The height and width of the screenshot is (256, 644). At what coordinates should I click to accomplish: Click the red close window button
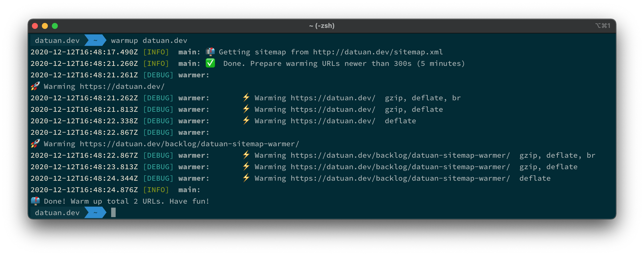[35, 26]
